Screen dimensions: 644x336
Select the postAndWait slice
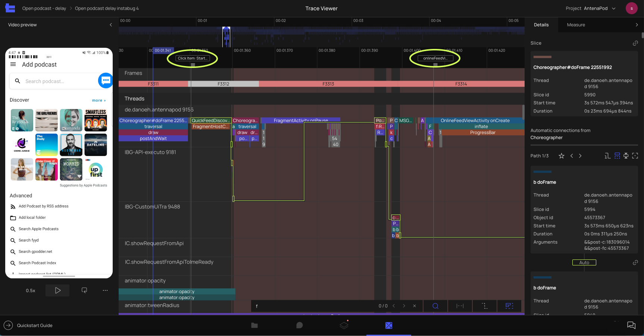click(153, 139)
